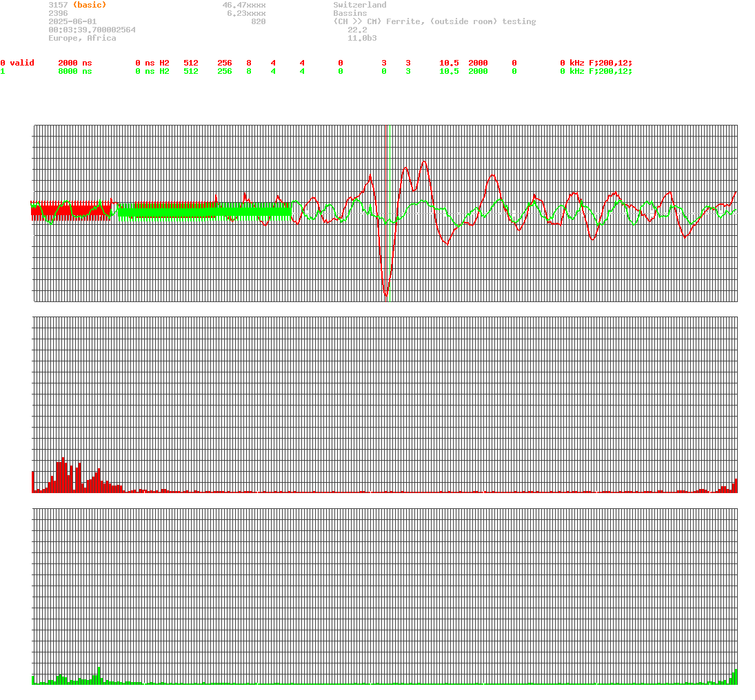This screenshot has height=700, width=755.
Task: Click the red "256" value
Action: (x=224, y=63)
